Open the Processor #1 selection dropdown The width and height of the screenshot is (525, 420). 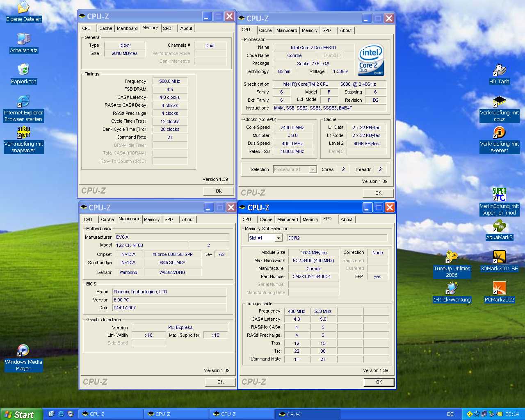pyautogui.click(x=313, y=169)
